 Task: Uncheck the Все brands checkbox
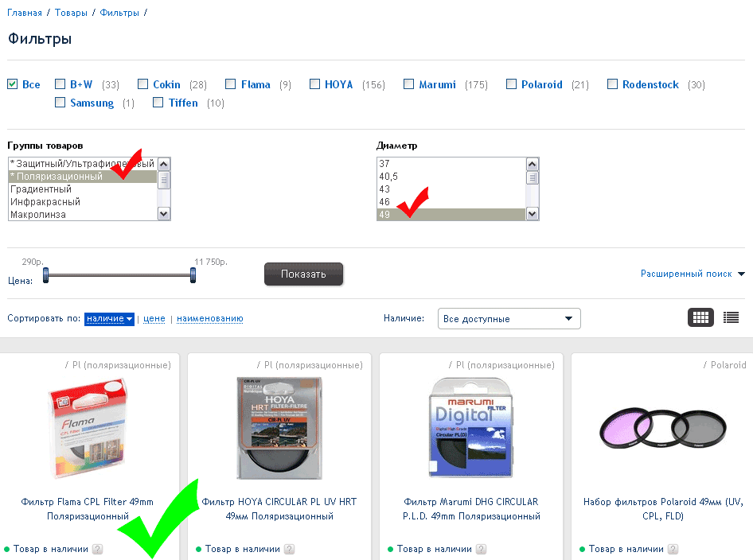click(13, 84)
